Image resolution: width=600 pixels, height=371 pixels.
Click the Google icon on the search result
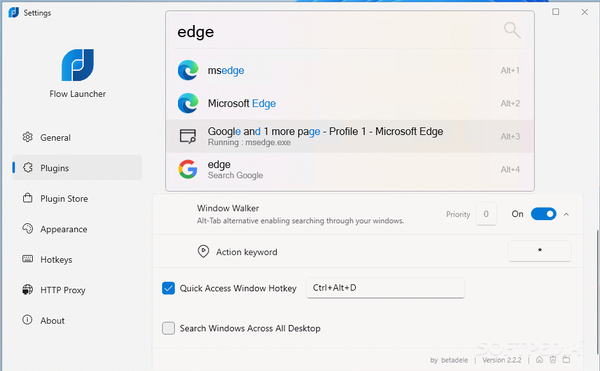(188, 169)
